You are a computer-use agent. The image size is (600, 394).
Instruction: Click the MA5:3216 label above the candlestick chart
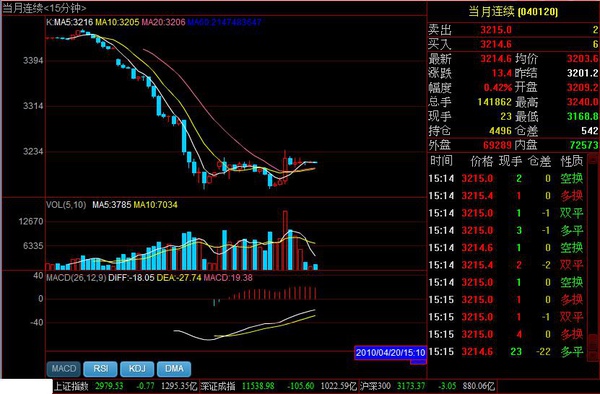[73, 22]
